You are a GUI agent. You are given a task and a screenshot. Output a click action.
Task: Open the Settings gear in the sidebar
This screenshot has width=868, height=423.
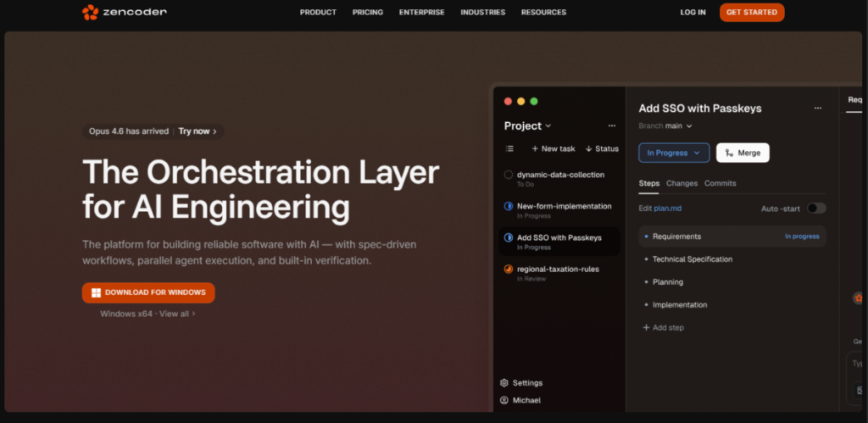pyautogui.click(x=504, y=383)
